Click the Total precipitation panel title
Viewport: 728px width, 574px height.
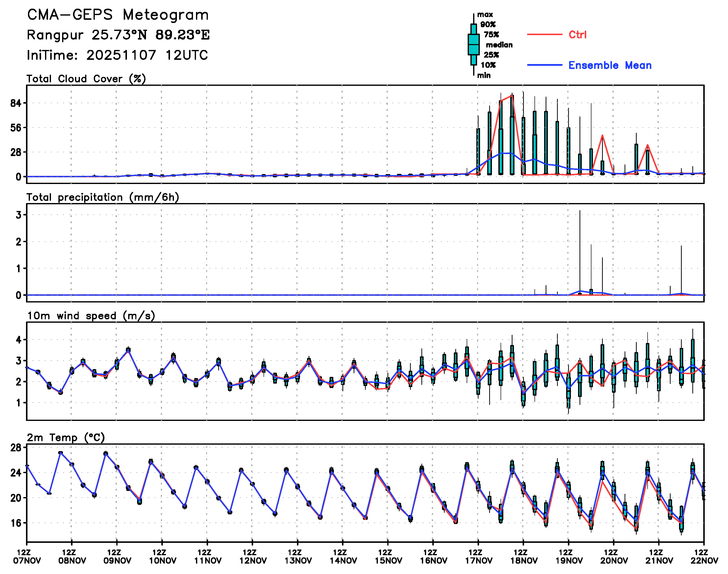click(x=102, y=197)
